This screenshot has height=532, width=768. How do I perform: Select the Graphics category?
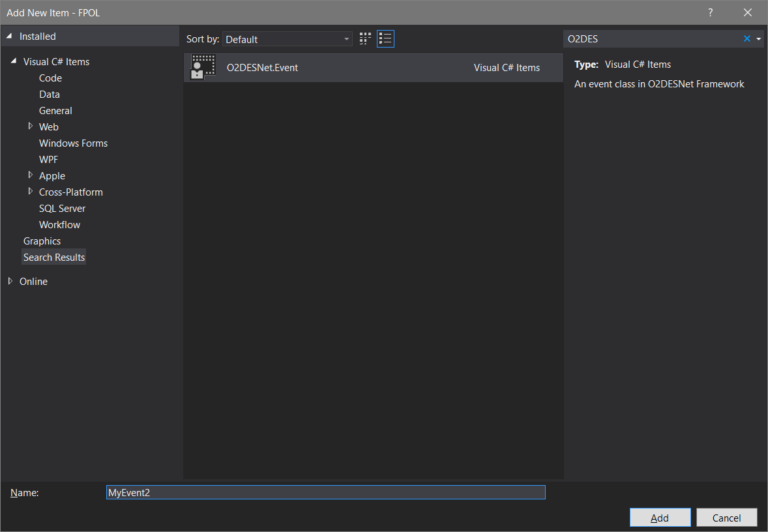(x=42, y=241)
